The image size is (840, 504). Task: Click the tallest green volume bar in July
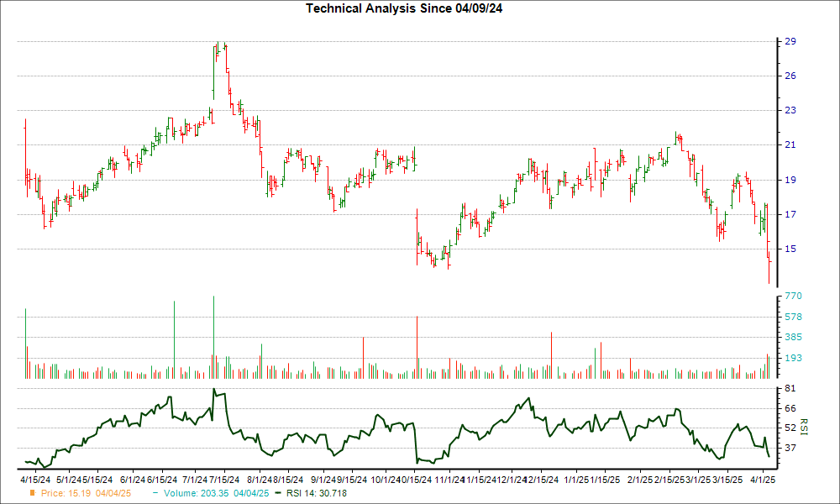pyautogui.click(x=213, y=336)
